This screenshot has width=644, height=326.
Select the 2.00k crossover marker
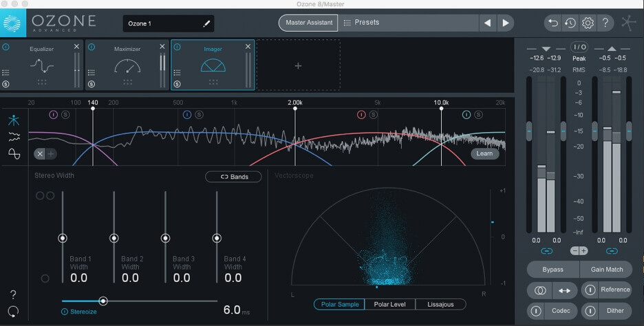tap(295, 109)
